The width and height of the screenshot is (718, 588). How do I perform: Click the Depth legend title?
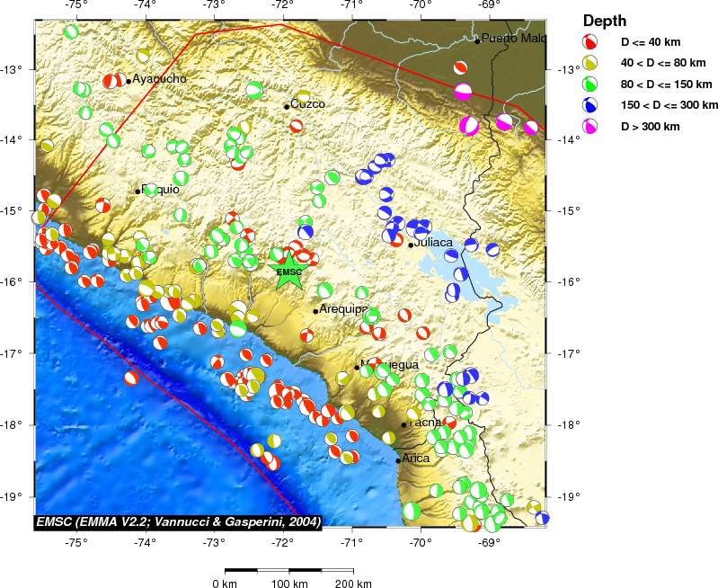(605, 21)
